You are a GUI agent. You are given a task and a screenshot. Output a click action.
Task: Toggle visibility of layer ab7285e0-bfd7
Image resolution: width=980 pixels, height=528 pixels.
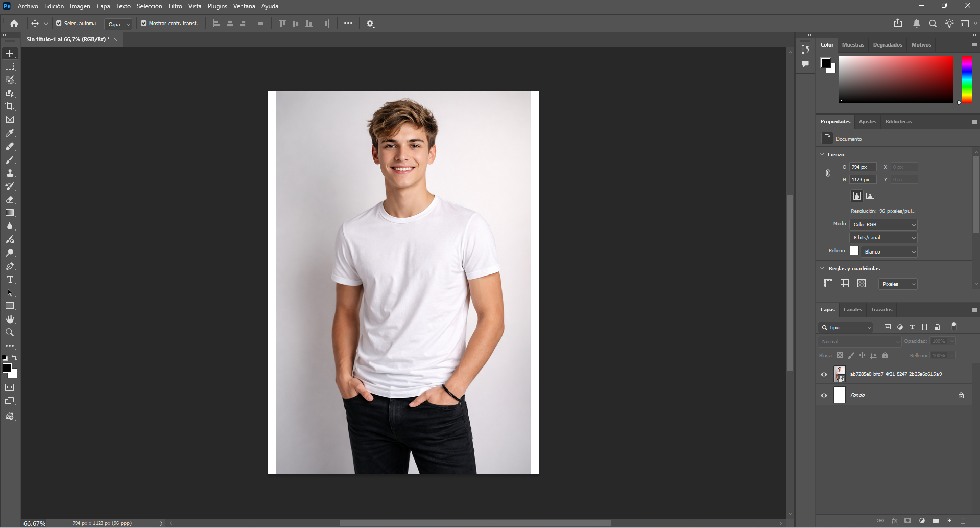(824, 374)
